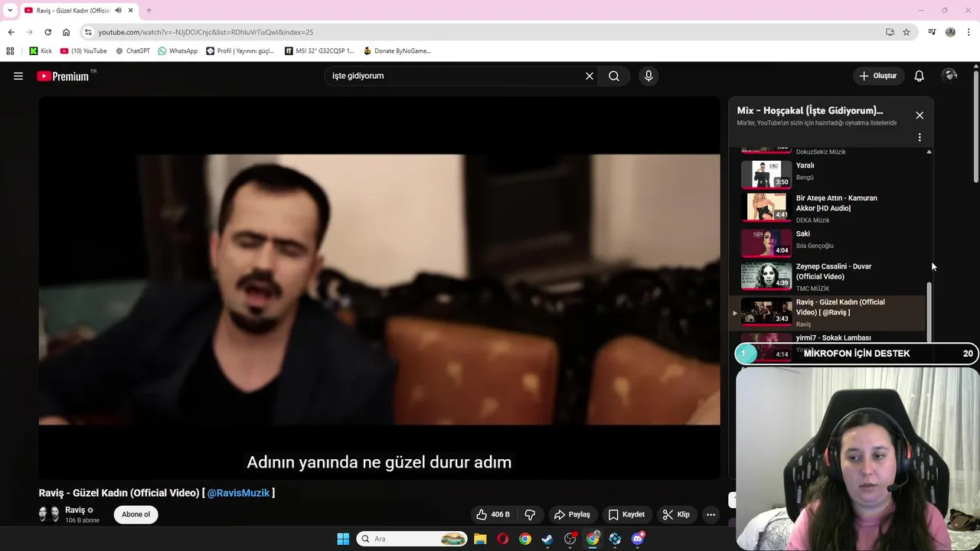Open File Explorer from the taskbar

pos(480,539)
